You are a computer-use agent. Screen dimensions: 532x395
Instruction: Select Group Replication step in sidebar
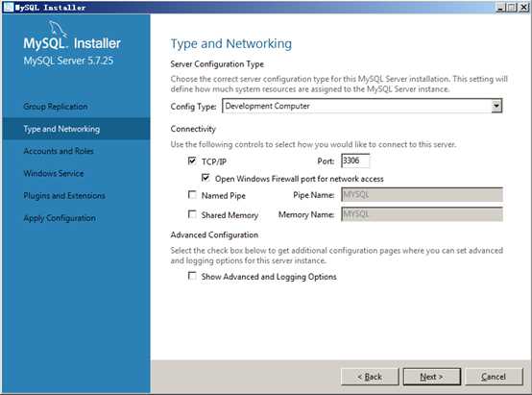[x=56, y=107]
